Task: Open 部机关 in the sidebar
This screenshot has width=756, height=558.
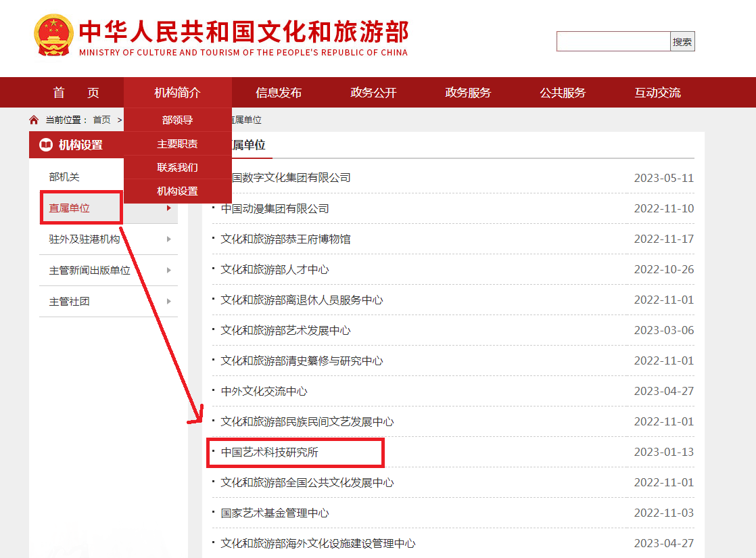Action: (x=64, y=177)
